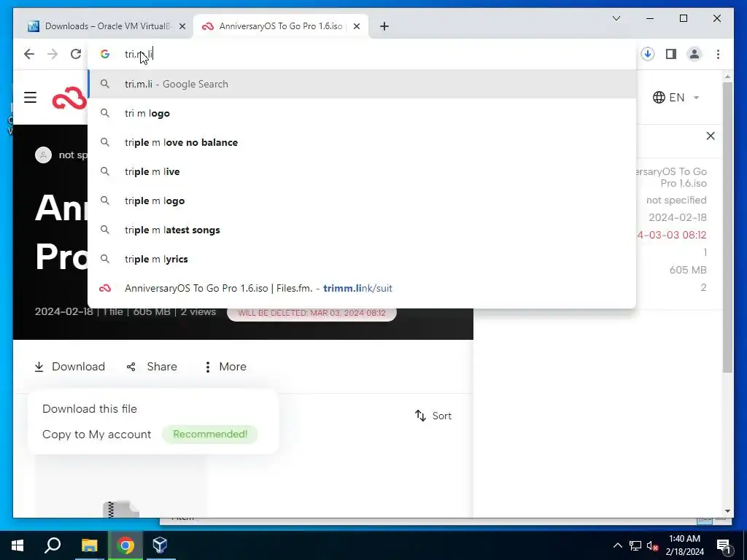Click the uploader avatar icon beside 'not sp'
This screenshot has width=747, height=560.
(x=43, y=155)
